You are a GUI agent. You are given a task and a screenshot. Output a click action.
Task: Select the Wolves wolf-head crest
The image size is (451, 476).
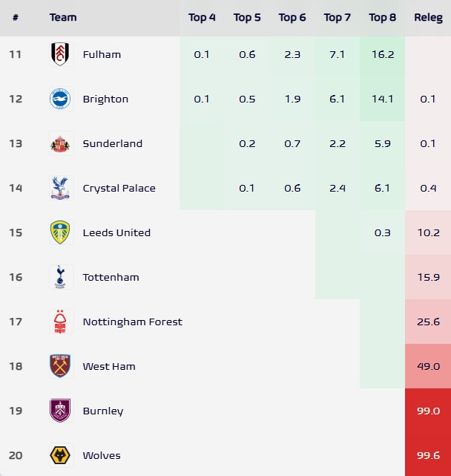[x=60, y=455]
